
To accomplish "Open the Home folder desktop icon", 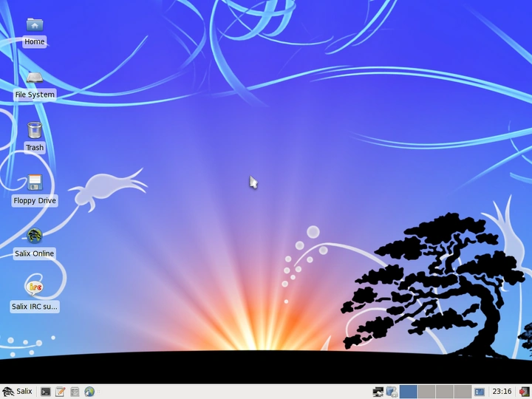I will (x=35, y=25).
